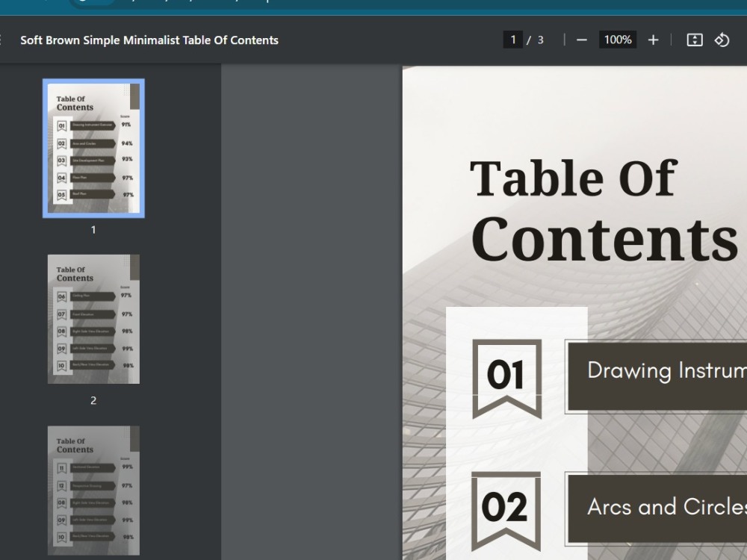Click the 01 bookmark badge

[507, 379]
